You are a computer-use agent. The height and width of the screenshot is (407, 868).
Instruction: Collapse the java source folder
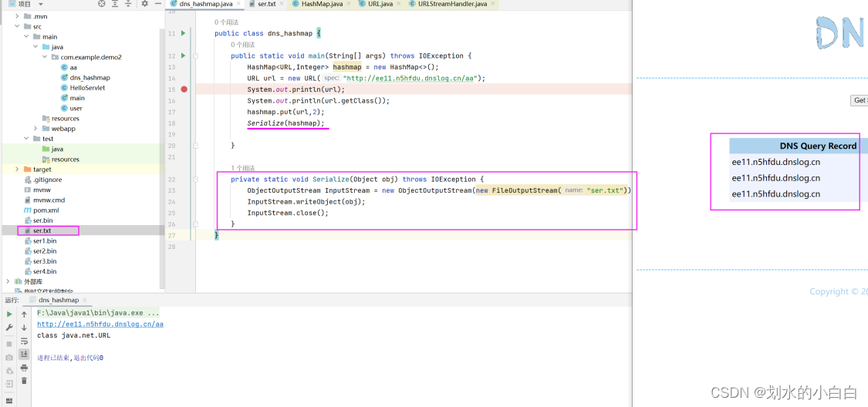pyautogui.click(x=35, y=47)
